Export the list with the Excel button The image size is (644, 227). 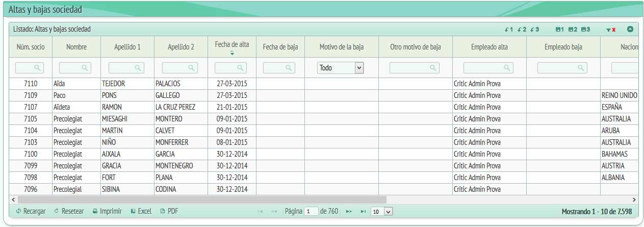click(141, 211)
